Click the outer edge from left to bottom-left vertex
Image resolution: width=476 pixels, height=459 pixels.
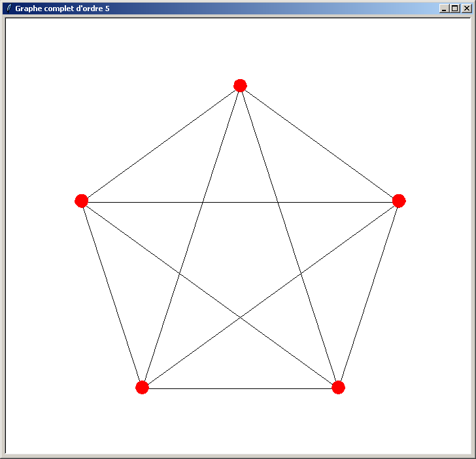coord(112,294)
